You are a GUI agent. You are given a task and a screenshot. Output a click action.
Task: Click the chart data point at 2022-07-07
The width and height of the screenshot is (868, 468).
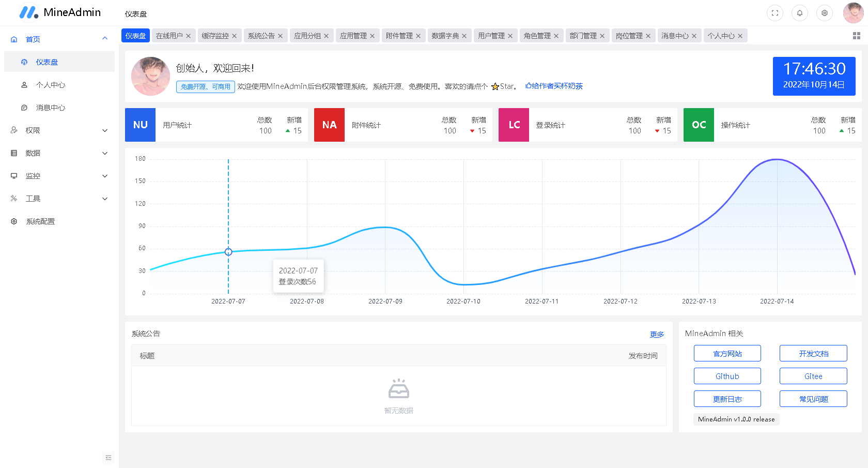tap(228, 252)
